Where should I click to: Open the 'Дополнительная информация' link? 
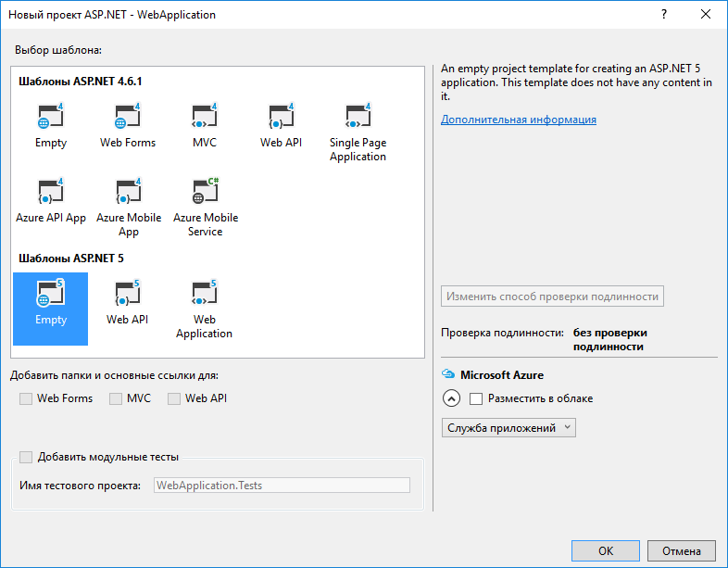519,120
